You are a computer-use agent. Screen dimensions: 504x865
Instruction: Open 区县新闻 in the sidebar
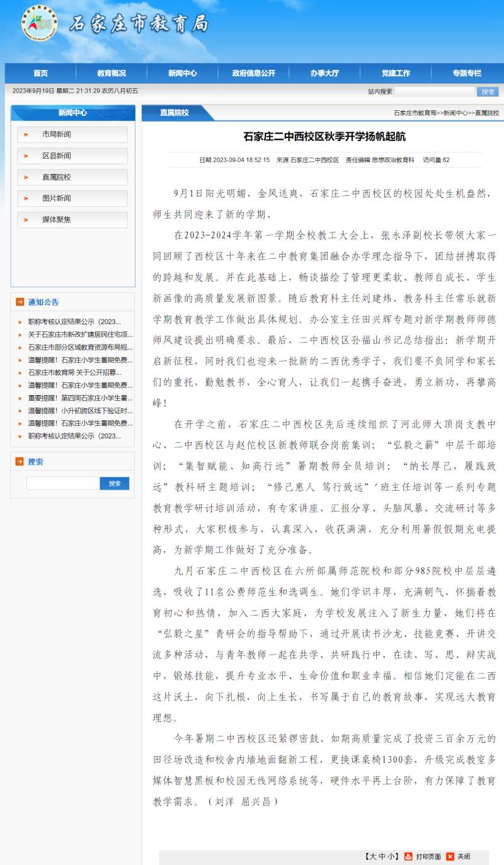(x=57, y=156)
